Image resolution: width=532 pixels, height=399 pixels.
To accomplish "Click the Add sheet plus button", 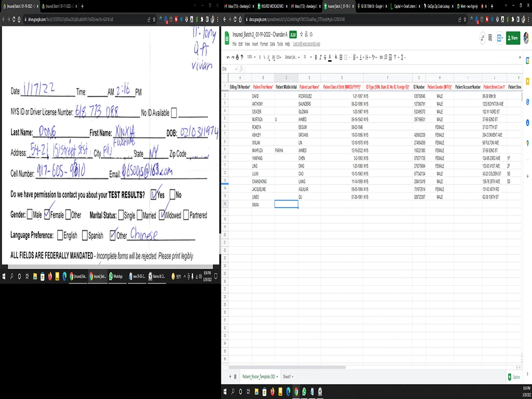I will (x=230, y=377).
